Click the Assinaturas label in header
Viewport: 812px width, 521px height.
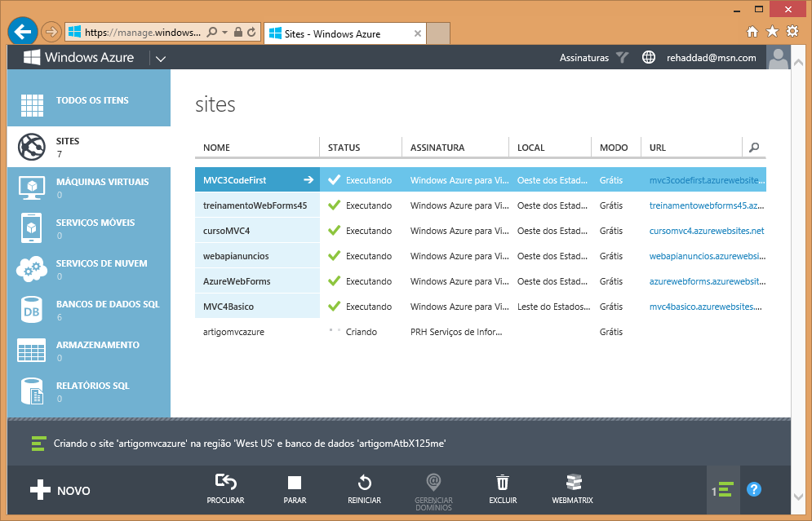[x=584, y=58]
